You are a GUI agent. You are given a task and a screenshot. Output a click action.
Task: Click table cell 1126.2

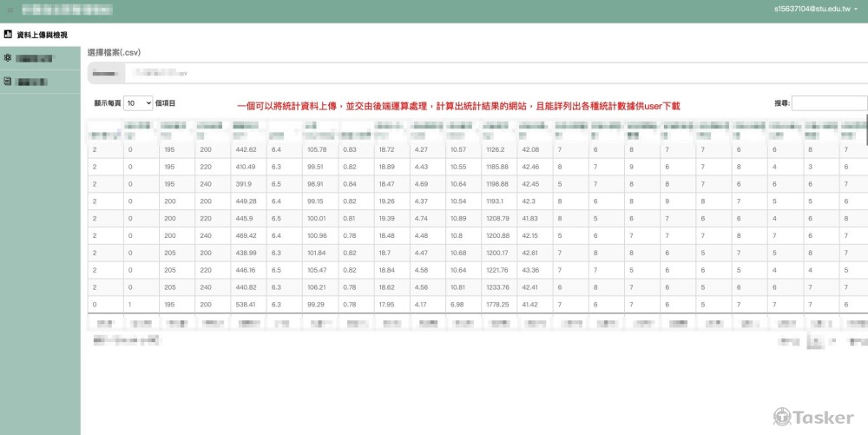(x=500, y=149)
